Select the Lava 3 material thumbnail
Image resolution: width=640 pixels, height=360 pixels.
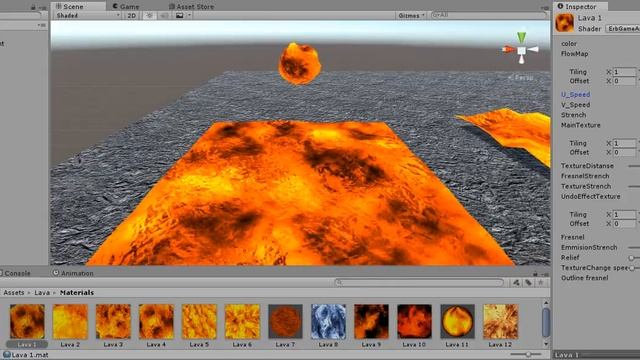[x=113, y=322]
